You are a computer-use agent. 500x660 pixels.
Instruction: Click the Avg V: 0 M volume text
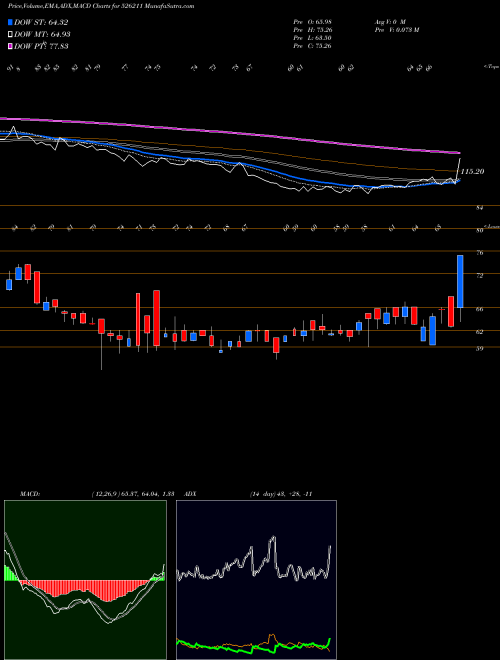click(389, 21)
